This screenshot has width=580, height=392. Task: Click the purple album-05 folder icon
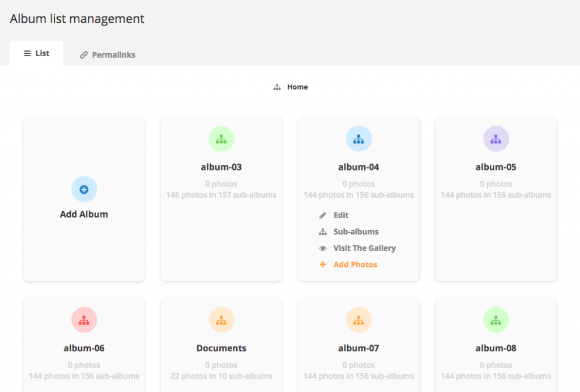[x=496, y=138]
